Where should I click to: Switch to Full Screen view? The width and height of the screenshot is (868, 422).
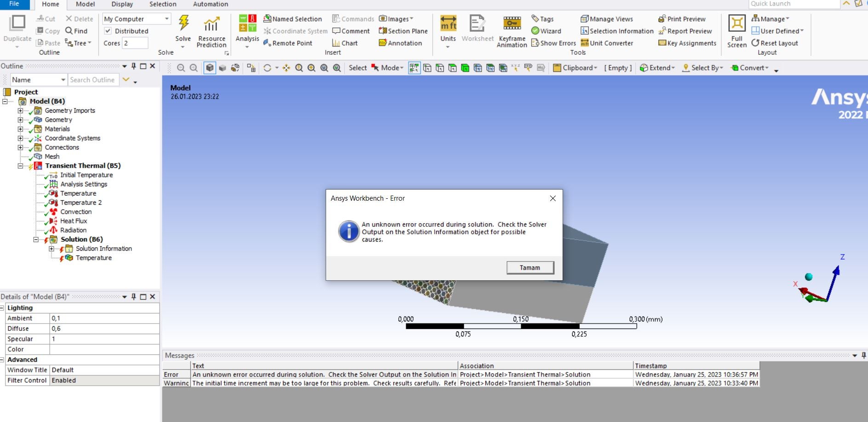737,31
